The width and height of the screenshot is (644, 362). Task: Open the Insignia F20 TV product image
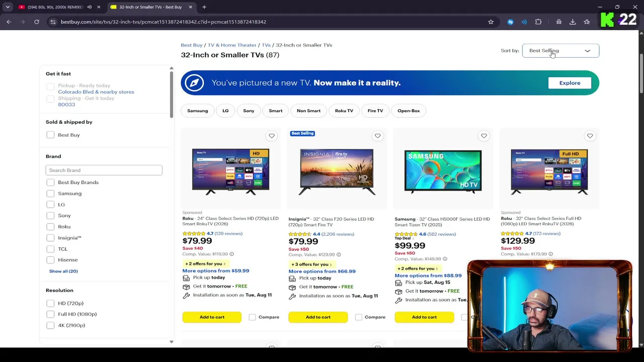[x=337, y=171]
